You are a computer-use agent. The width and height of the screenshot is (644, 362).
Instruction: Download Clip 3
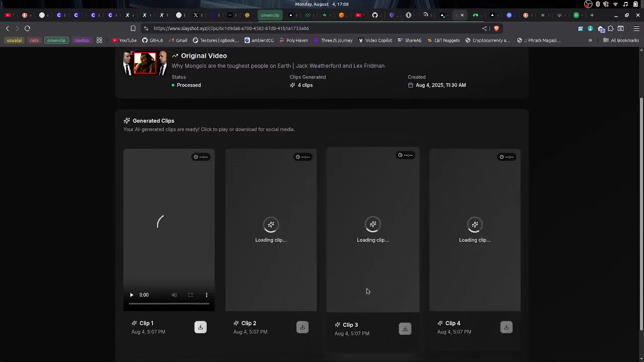tap(405, 329)
